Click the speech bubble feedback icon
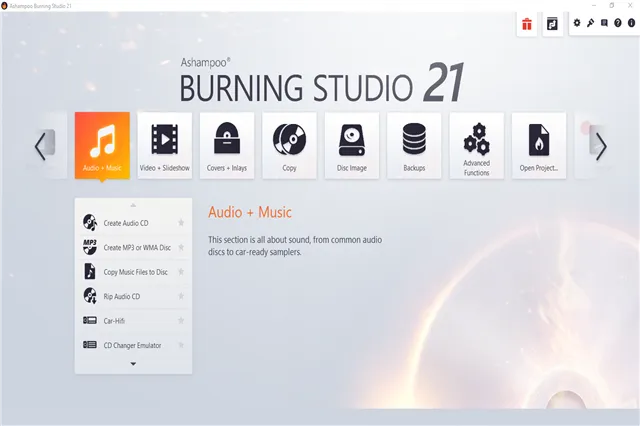The height and width of the screenshot is (426, 640). (x=604, y=23)
